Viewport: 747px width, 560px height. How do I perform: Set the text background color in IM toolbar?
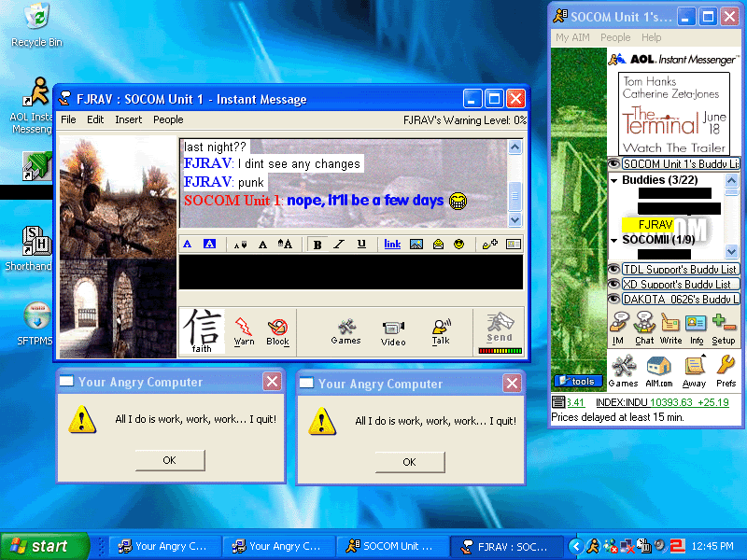click(209, 245)
